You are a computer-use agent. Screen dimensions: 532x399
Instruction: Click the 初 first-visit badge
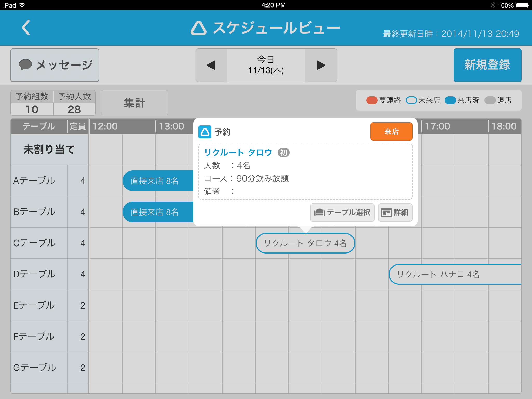point(283,152)
